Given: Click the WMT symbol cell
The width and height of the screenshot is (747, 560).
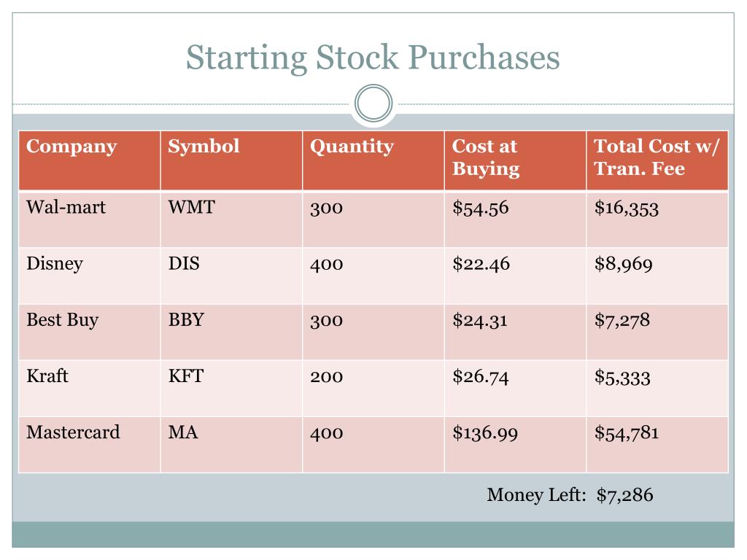Looking at the screenshot, I should pyautogui.click(x=231, y=219).
